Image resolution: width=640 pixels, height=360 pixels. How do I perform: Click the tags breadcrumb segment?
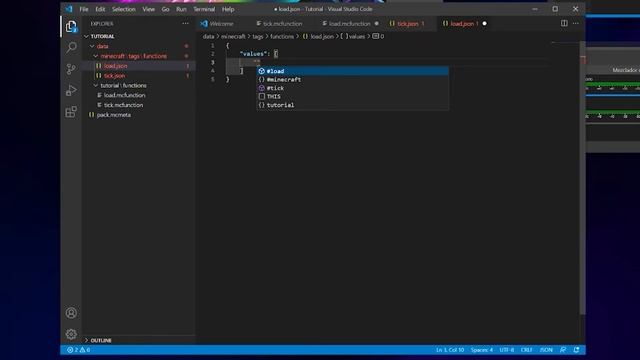point(258,36)
